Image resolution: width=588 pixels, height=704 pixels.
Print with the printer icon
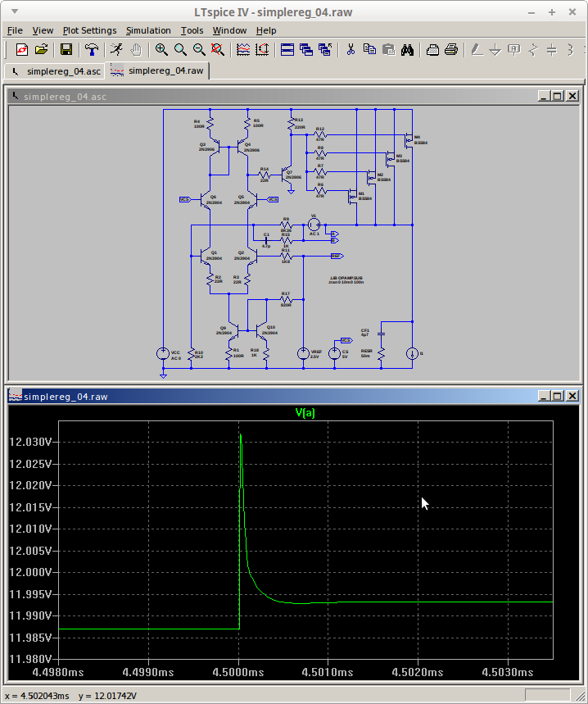tap(451, 50)
